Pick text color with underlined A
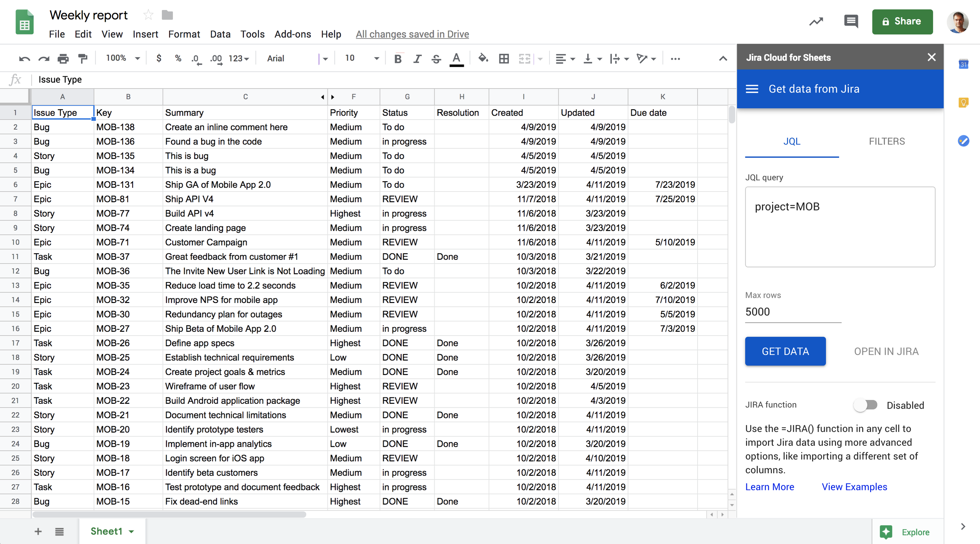 tap(456, 58)
